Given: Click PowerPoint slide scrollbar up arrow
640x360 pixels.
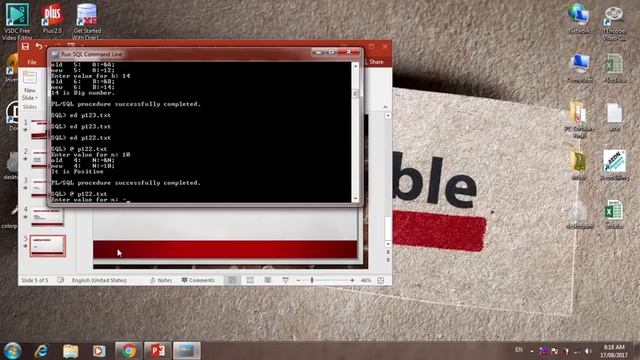Looking at the screenshot, I should pyautogui.click(x=388, y=116).
